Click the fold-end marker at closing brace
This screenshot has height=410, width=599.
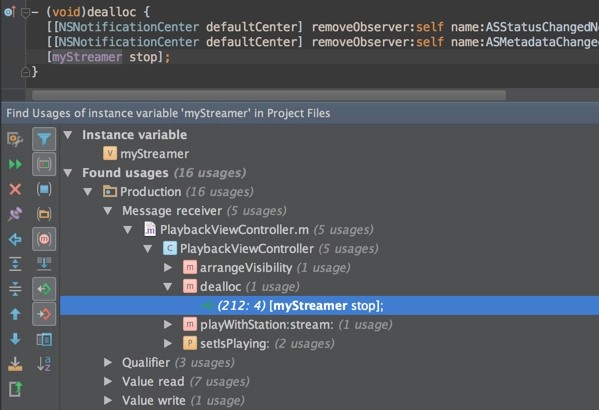pyautogui.click(x=25, y=71)
